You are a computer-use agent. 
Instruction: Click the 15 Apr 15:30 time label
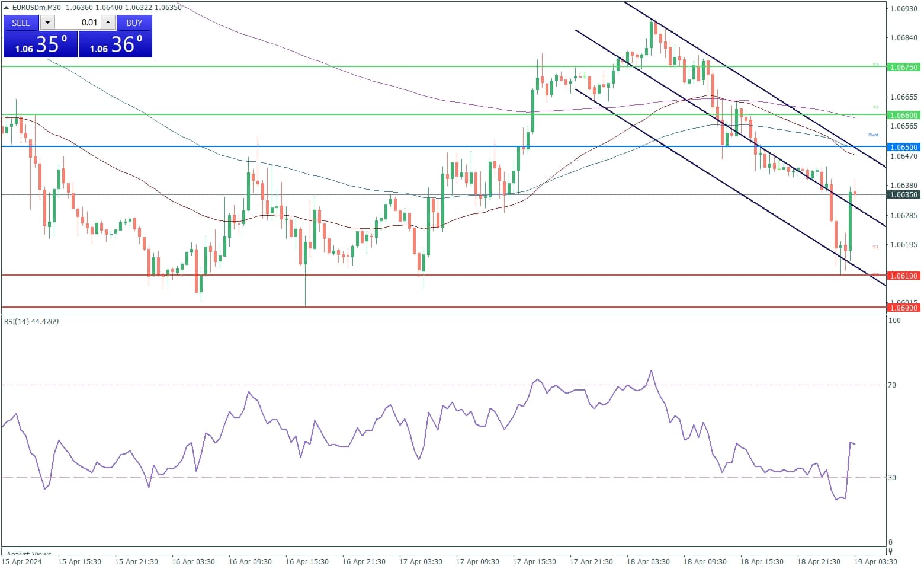(x=79, y=562)
